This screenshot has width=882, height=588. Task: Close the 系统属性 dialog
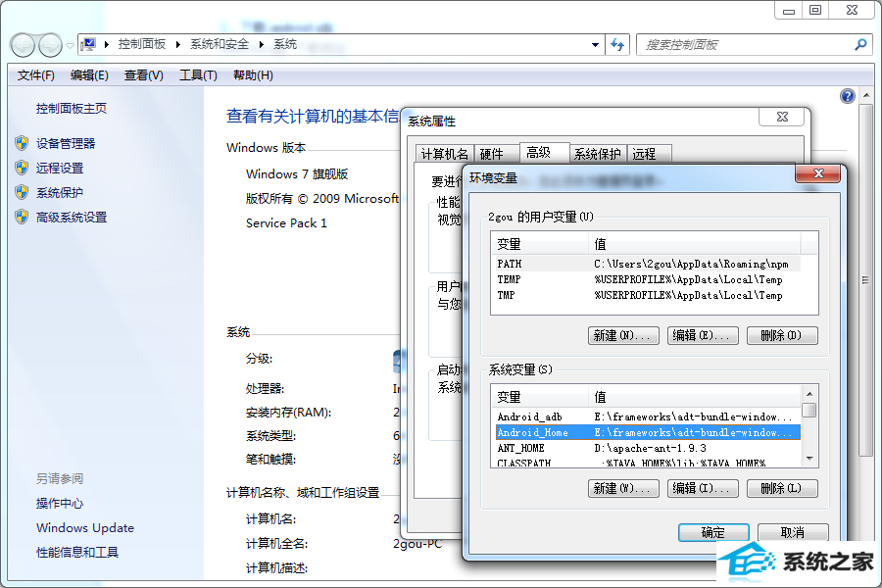click(x=782, y=117)
